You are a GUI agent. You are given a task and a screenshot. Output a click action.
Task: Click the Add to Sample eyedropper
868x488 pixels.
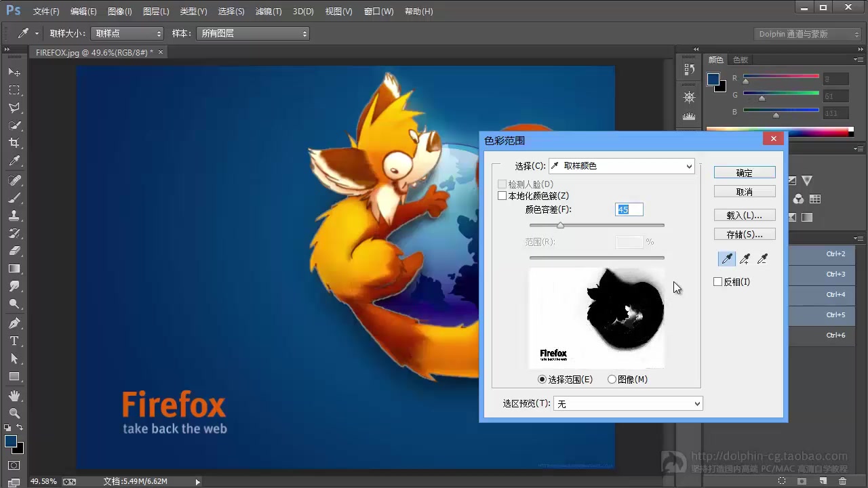745,258
